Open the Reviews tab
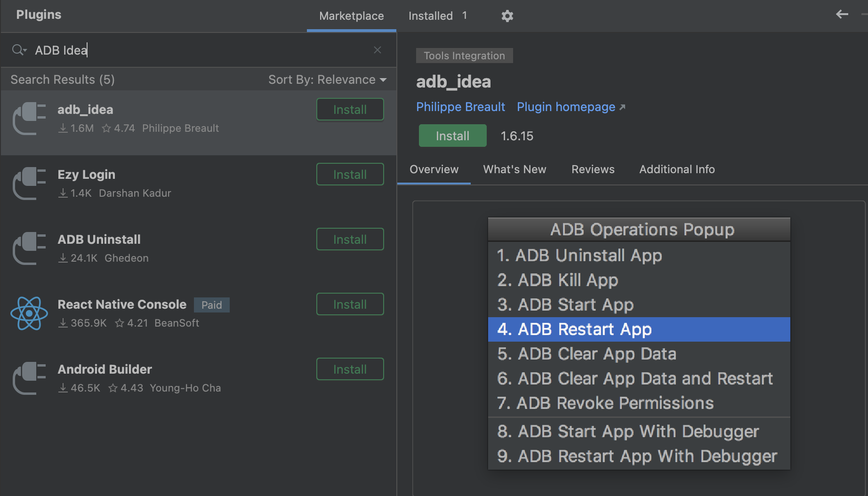 click(x=593, y=169)
